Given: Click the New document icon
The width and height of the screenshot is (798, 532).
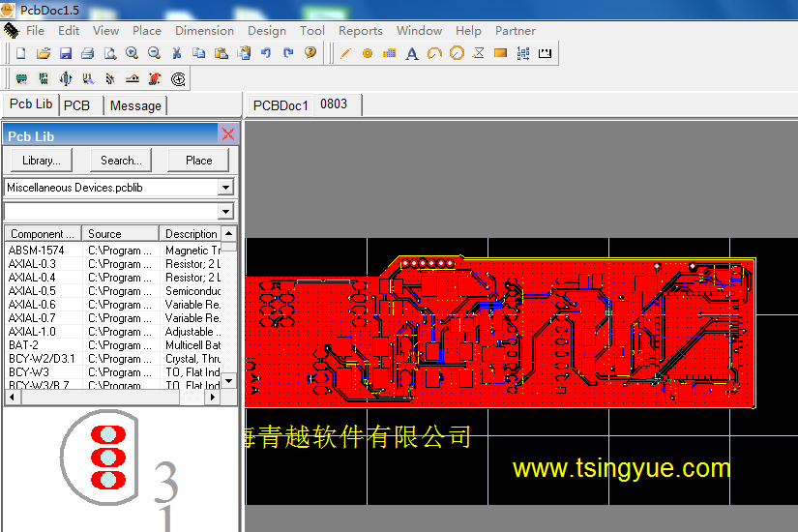Looking at the screenshot, I should [x=20, y=53].
